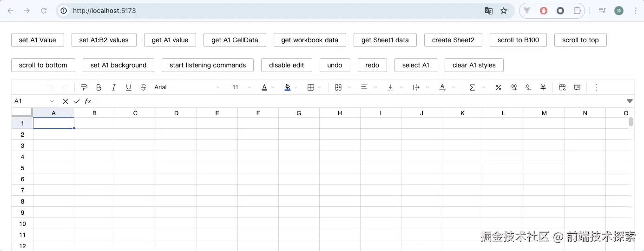Click the paint format brush icon
This screenshot has height=251, width=644.
click(84, 87)
